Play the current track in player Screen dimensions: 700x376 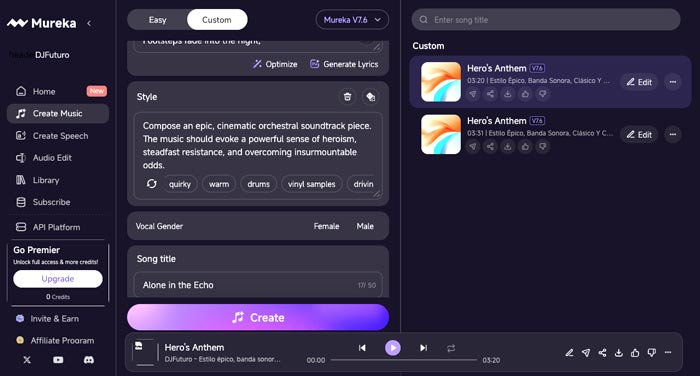tap(393, 348)
